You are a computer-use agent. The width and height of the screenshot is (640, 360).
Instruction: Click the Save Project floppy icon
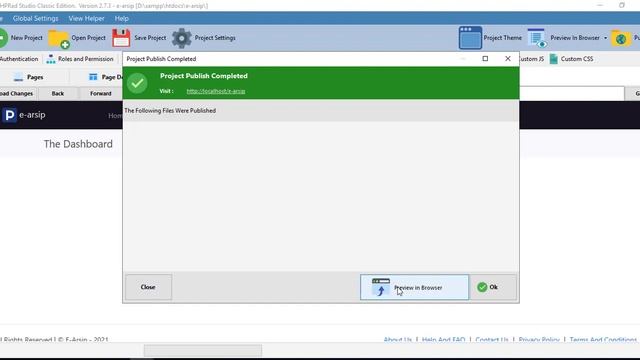121,38
